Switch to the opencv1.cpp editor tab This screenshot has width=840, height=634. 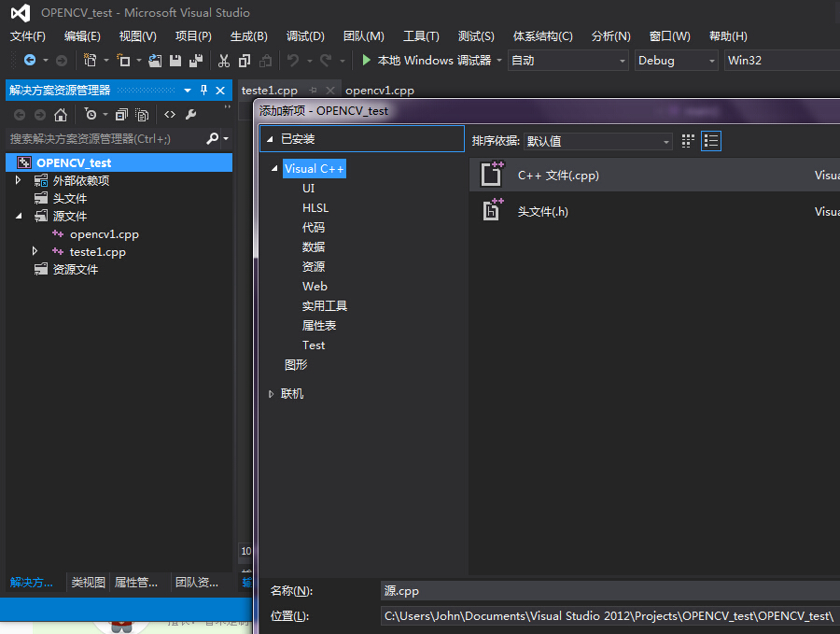pyautogui.click(x=380, y=91)
